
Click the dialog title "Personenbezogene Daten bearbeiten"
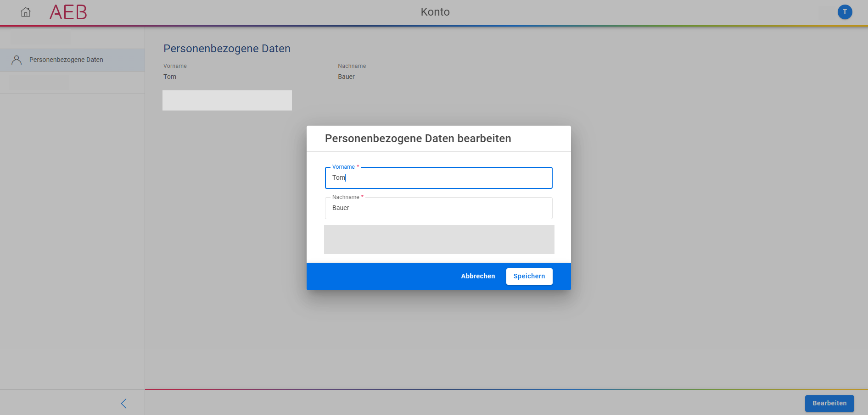pos(418,138)
